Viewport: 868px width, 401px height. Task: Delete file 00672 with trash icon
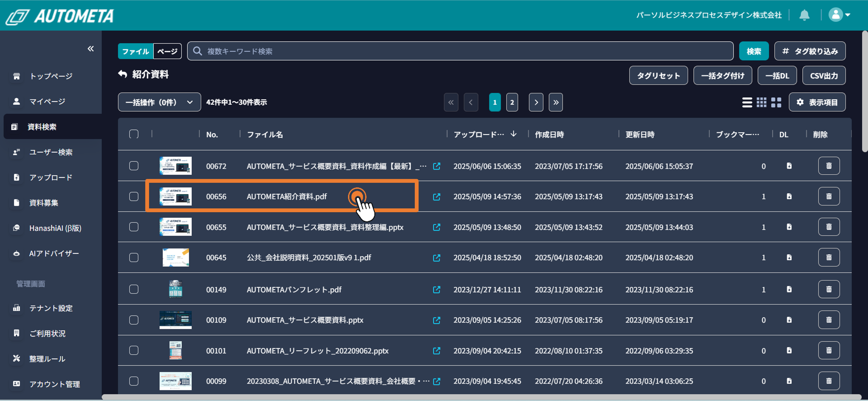(828, 166)
